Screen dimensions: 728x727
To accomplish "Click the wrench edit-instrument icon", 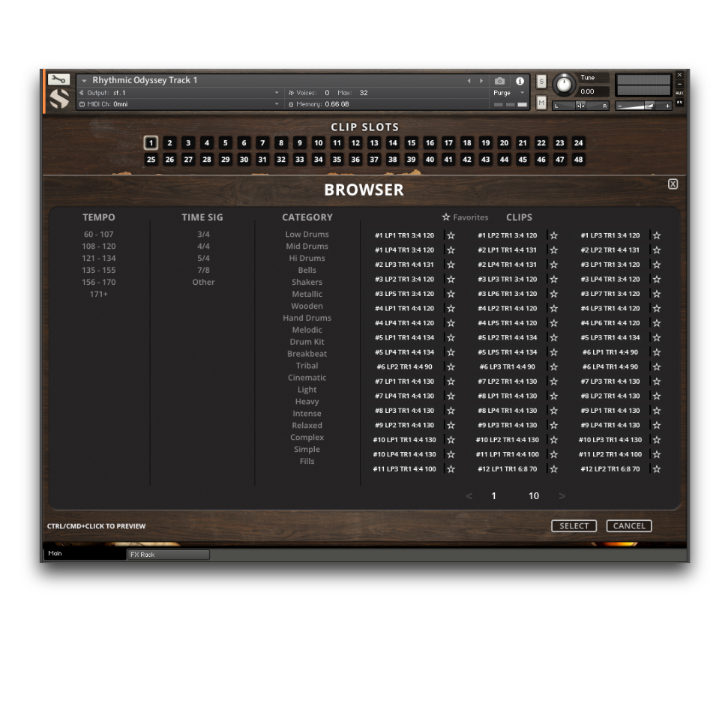I will 58,79.
